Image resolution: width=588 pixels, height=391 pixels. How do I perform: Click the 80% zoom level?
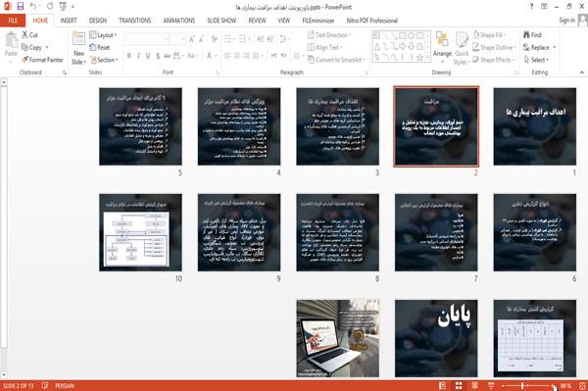[565, 386]
